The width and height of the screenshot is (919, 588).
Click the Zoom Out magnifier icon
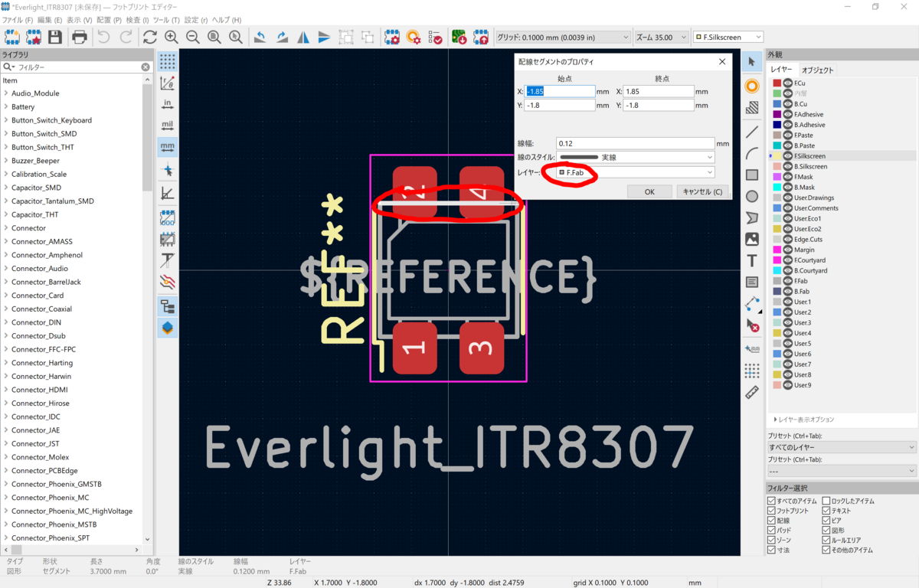pyautogui.click(x=193, y=37)
